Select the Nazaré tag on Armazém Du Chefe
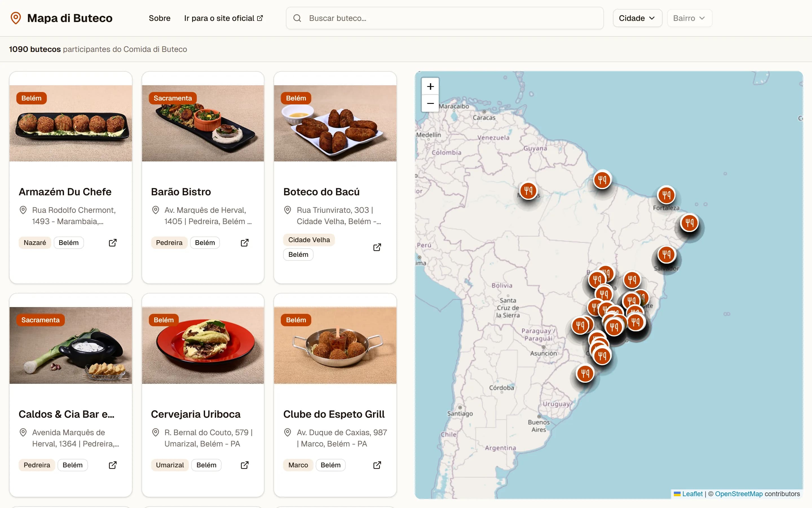 (35, 243)
